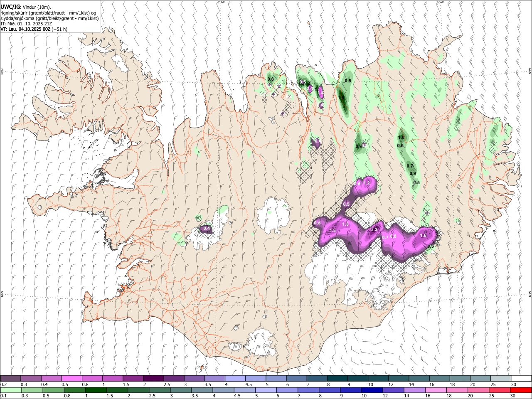This screenshot has width=532, height=399.
Task: Click the black '0.6' rain value on the map
Action: point(400,145)
